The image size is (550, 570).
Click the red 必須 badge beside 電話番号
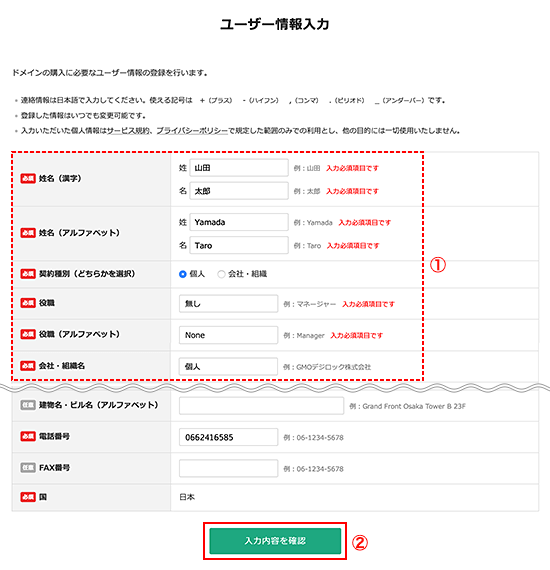(x=28, y=436)
